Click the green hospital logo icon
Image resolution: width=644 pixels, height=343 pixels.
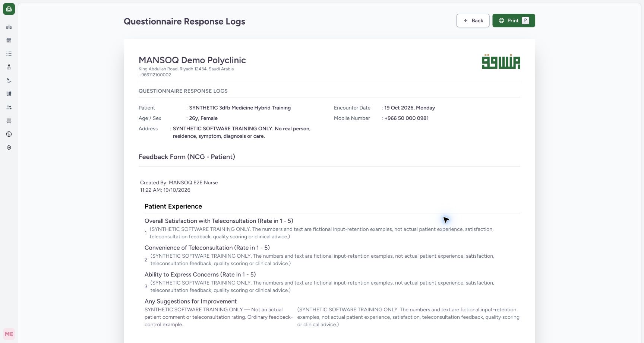click(9, 9)
